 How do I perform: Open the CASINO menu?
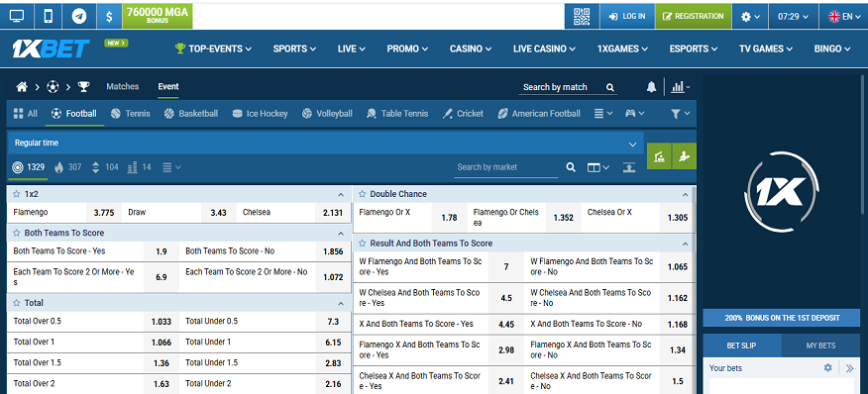click(x=471, y=49)
